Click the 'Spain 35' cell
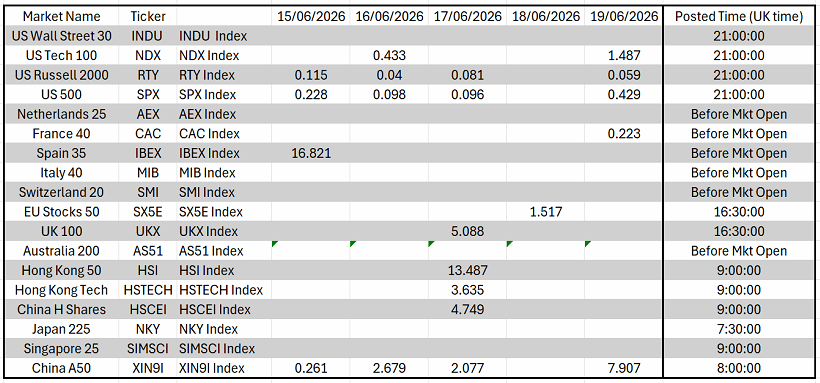The width and height of the screenshot is (820, 383). [x=61, y=153]
